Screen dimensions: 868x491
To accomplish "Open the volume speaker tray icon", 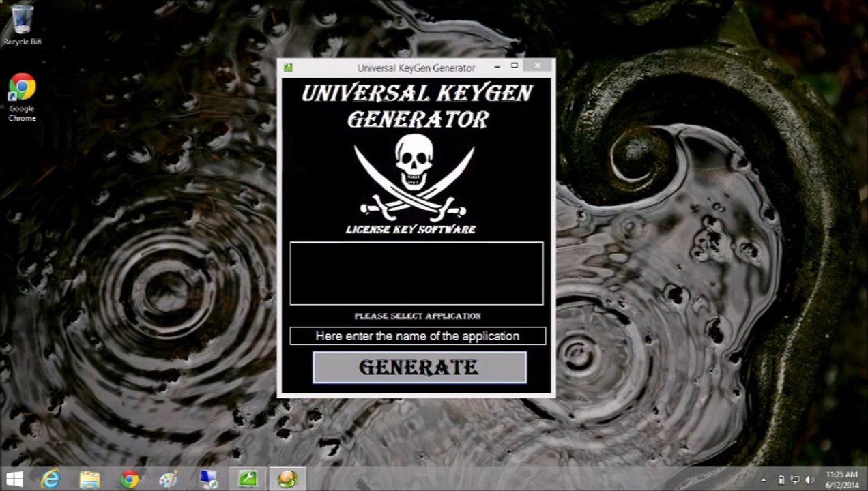I will coord(809,479).
